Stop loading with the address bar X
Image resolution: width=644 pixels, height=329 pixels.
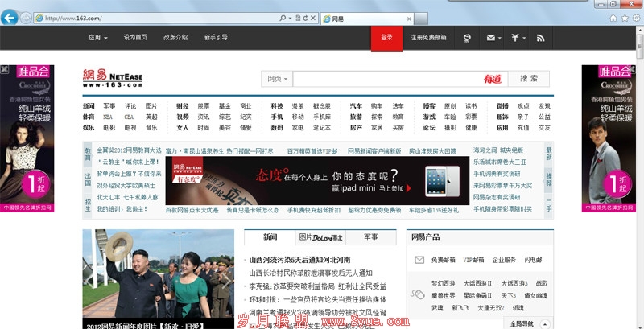tap(313, 18)
